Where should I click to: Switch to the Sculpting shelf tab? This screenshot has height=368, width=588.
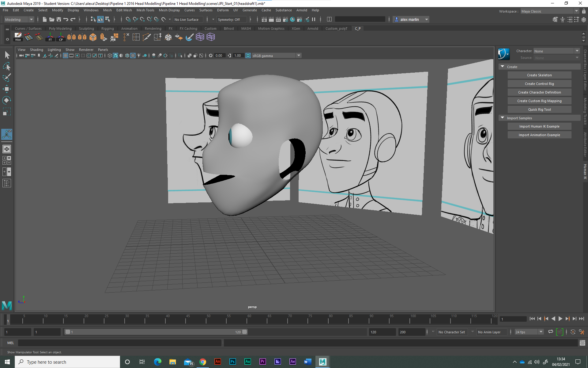[x=86, y=29]
